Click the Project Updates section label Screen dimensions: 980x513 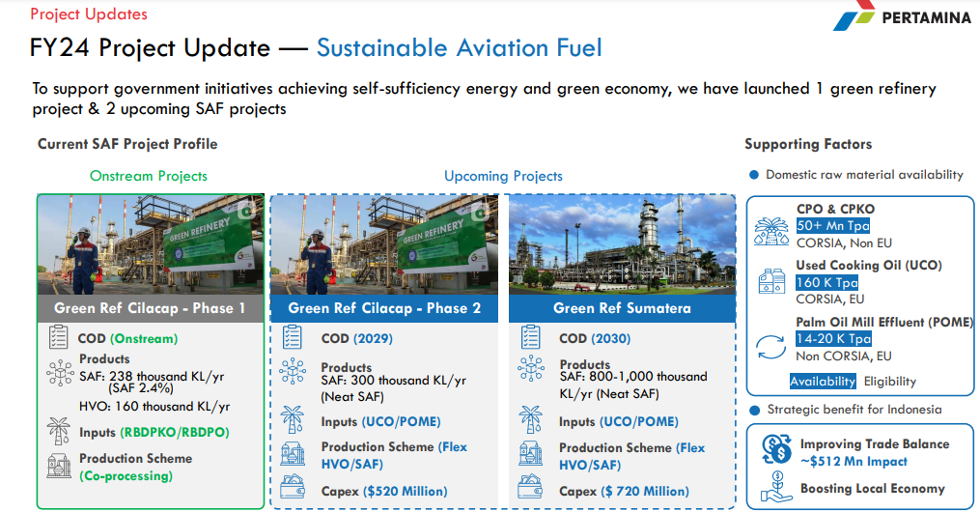tap(89, 14)
